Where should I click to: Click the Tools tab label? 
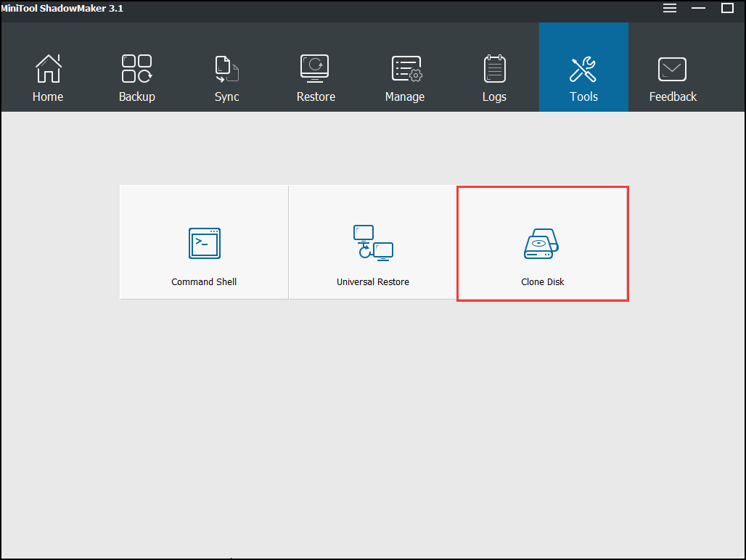pyautogui.click(x=583, y=96)
